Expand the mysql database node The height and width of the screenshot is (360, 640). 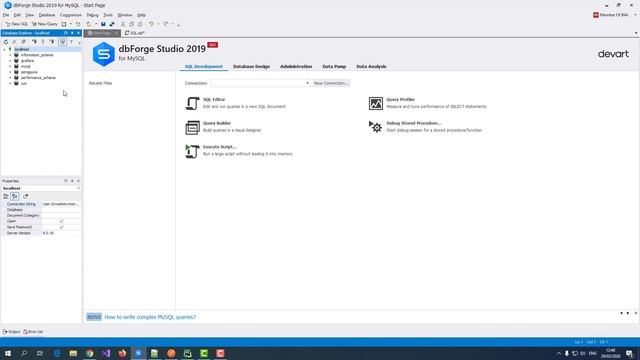(10, 66)
